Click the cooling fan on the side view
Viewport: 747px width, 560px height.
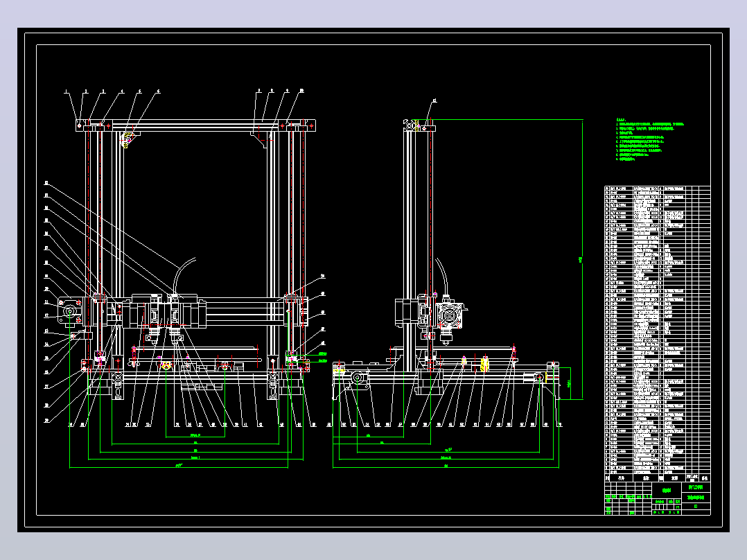click(449, 315)
